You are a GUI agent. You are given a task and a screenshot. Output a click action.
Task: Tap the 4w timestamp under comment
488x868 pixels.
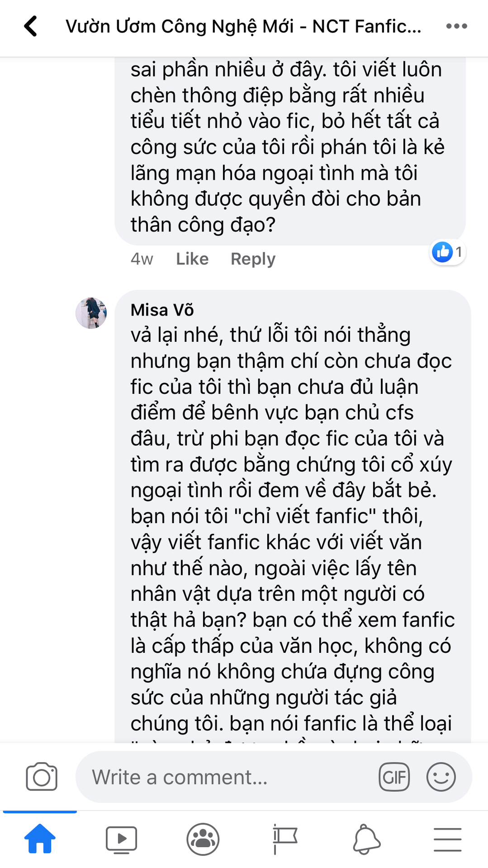point(142,259)
